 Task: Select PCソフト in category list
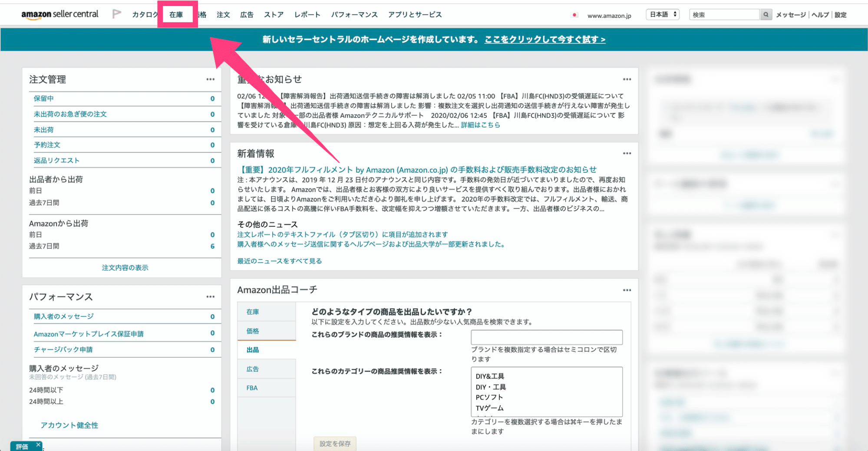pos(489,397)
